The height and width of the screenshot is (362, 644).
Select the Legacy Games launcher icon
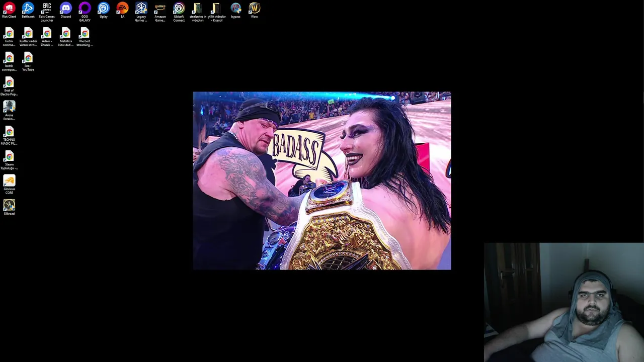pos(141,13)
